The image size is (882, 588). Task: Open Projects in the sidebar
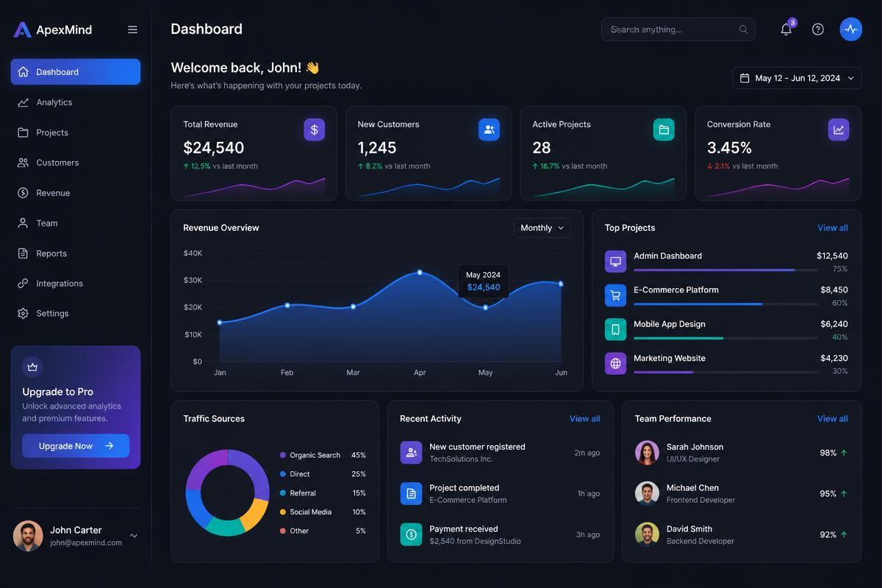click(x=75, y=132)
